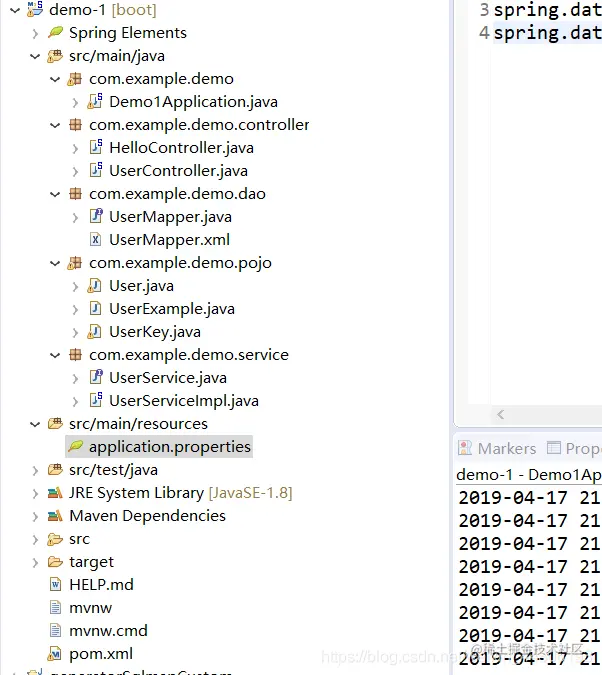Click the src/main/java source folder icon
This screenshot has width=602, height=675.
pyautogui.click(x=55, y=56)
